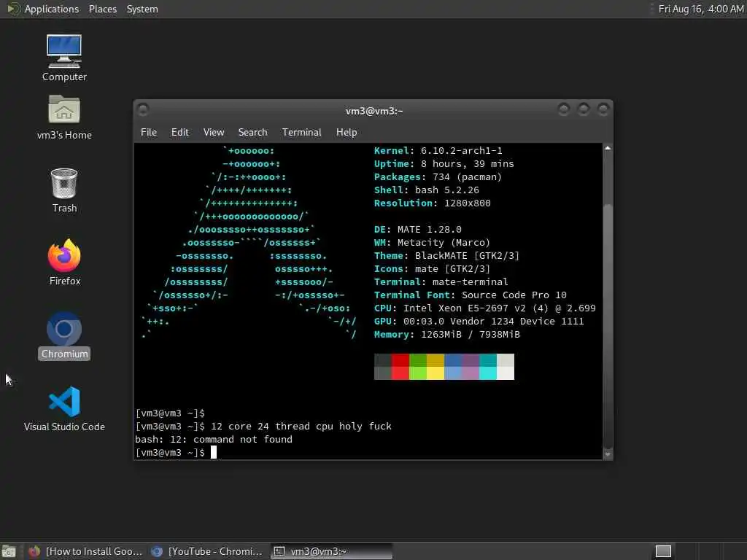Click the Kernel: 6.10.2-arch1-1 line

click(x=438, y=150)
